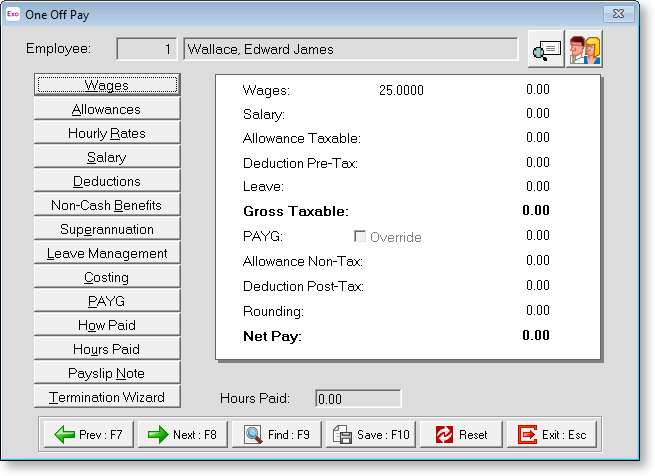Go to Leave Management
Image resolution: width=655 pixels, height=476 pixels.
106,253
